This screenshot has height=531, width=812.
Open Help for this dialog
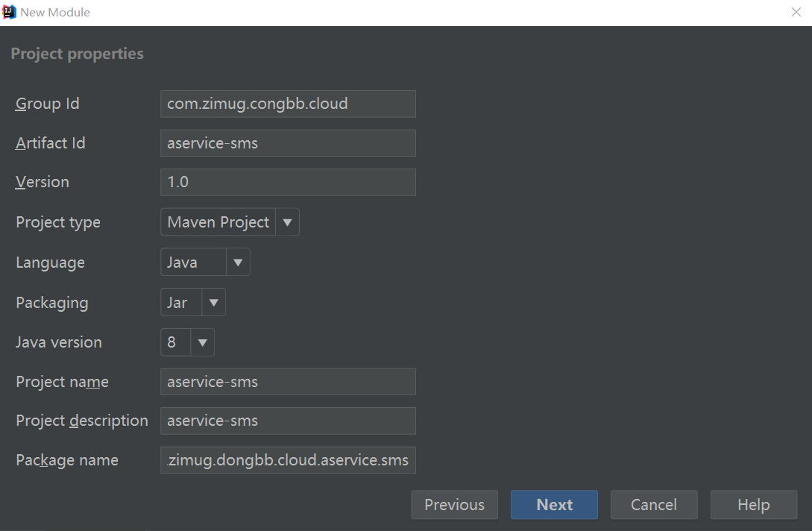click(x=753, y=505)
